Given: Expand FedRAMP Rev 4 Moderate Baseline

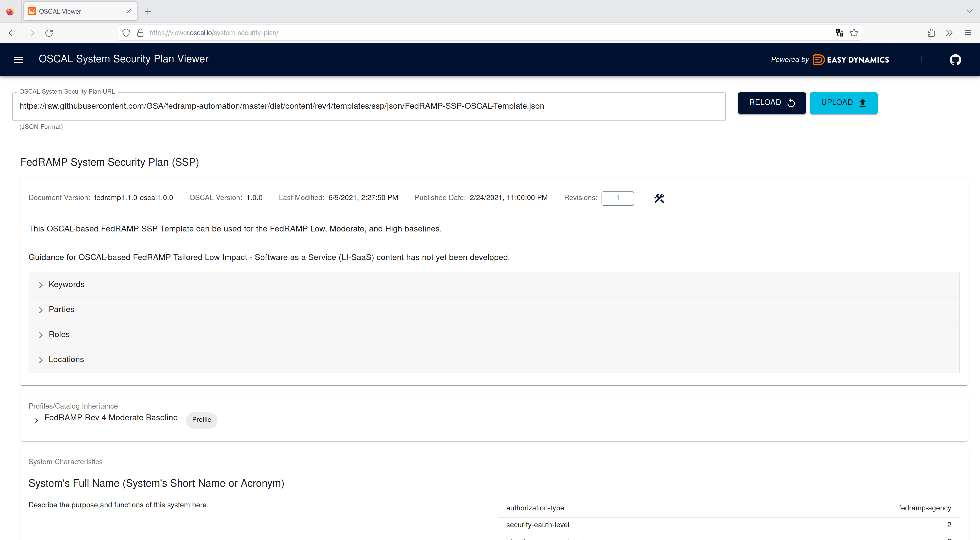Looking at the screenshot, I should (x=36, y=420).
